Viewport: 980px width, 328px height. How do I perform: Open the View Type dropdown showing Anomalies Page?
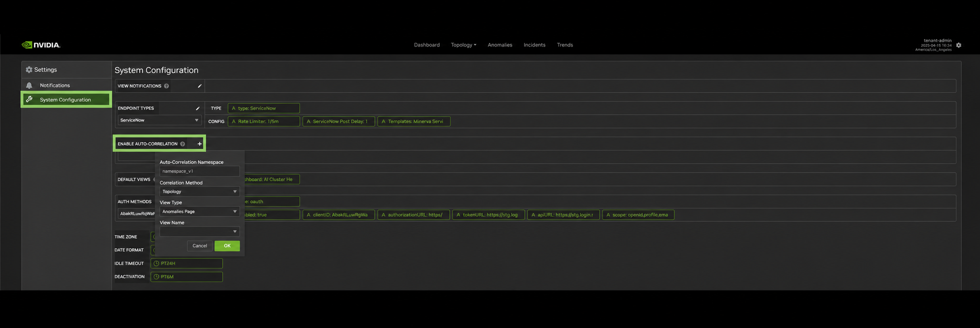[199, 212]
